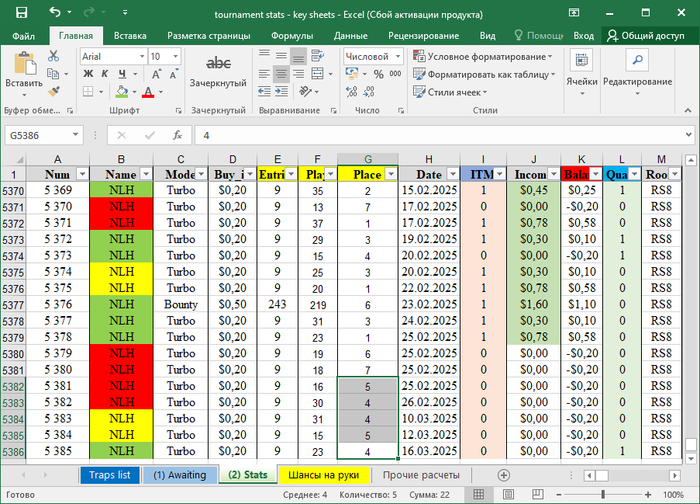Switch to Page Break Preview view

(538, 494)
